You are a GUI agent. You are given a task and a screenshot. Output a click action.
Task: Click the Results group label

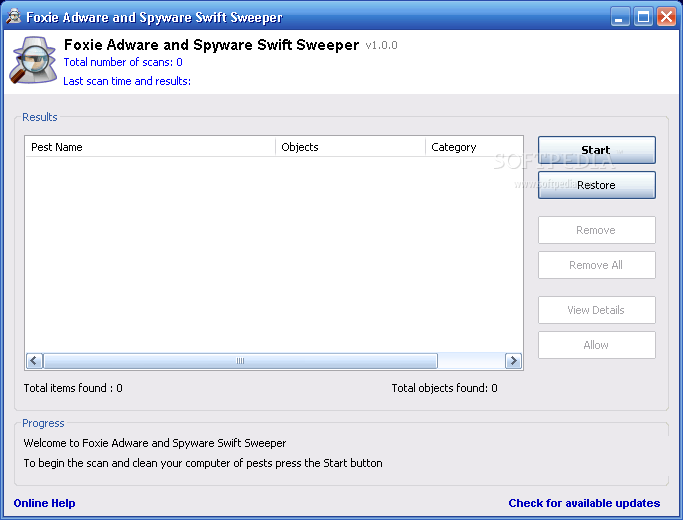tap(40, 117)
